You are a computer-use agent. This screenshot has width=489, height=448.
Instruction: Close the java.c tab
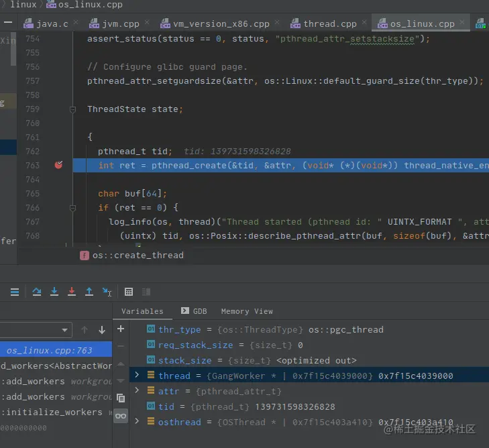[x=76, y=22]
